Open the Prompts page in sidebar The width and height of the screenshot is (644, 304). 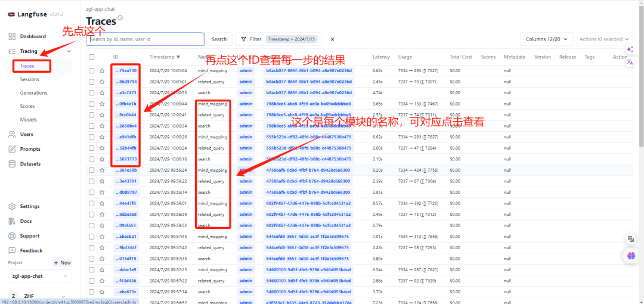click(x=30, y=149)
